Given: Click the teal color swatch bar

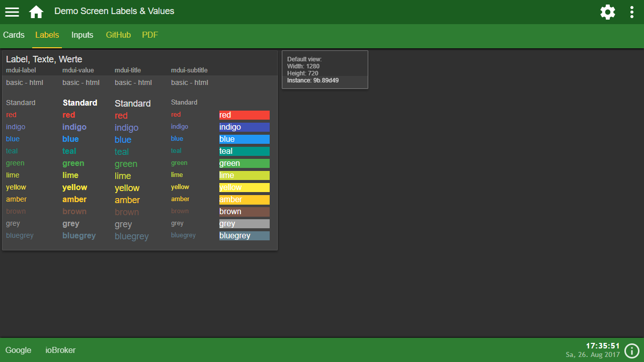Looking at the screenshot, I should pos(245,151).
